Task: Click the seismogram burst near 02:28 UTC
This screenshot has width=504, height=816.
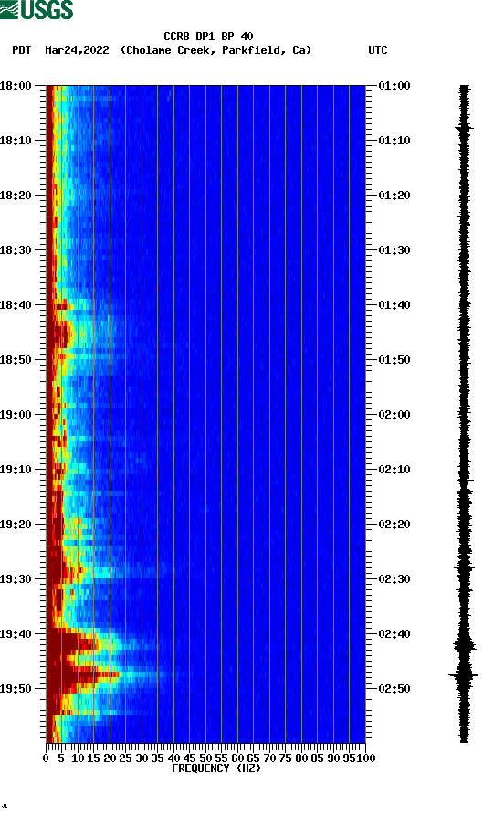Action: pos(465,567)
